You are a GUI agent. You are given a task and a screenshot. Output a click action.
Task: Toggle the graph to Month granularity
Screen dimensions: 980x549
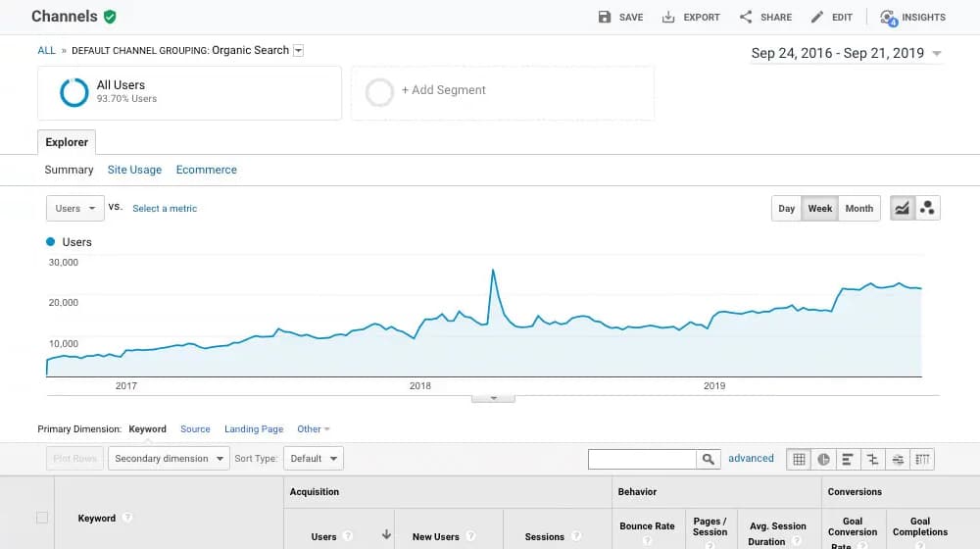coord(858,208)
